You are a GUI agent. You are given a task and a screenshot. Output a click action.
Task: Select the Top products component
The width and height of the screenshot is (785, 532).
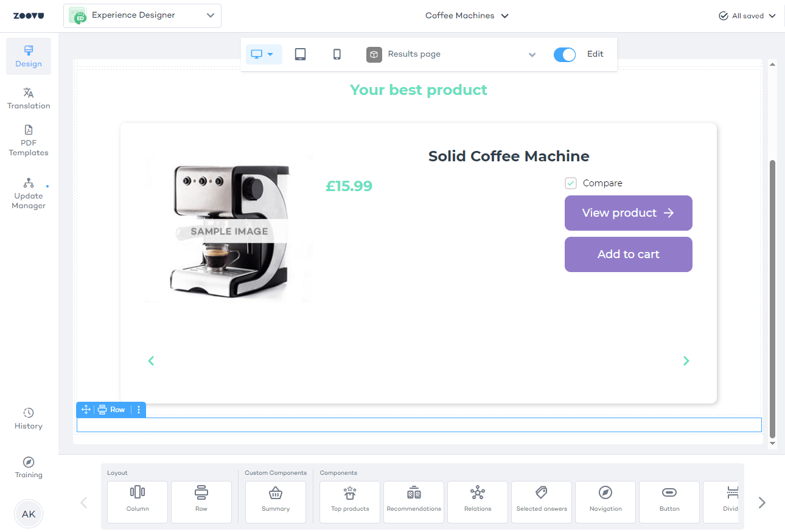point(350,502)
